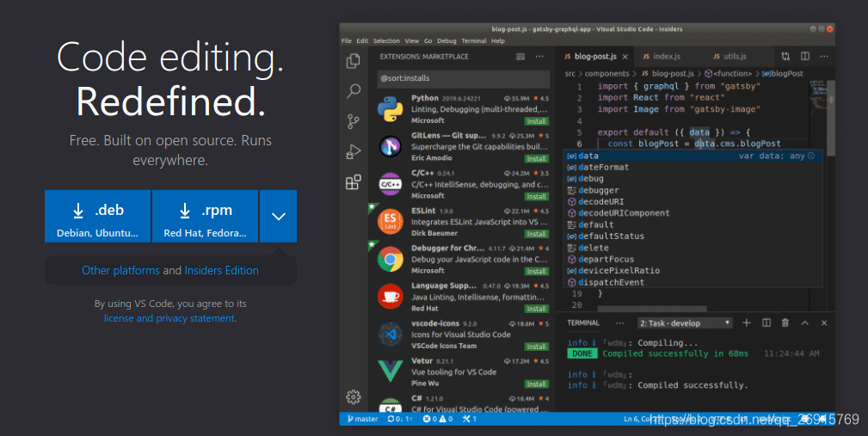Click the synchronize changes status item
Screen dimensions: 868x436
tap(400, 419)
